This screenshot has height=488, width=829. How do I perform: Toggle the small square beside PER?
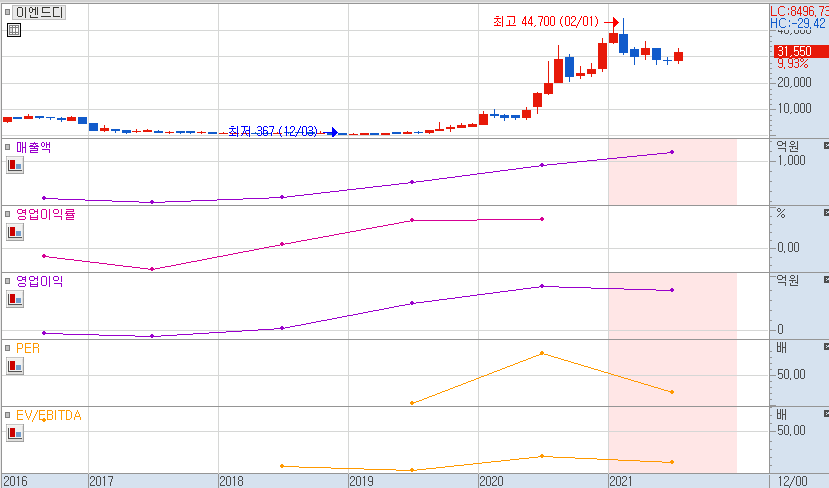tap(7, 348)
